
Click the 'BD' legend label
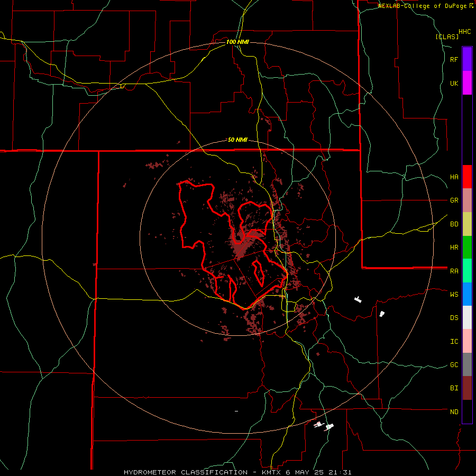point(454,224)
